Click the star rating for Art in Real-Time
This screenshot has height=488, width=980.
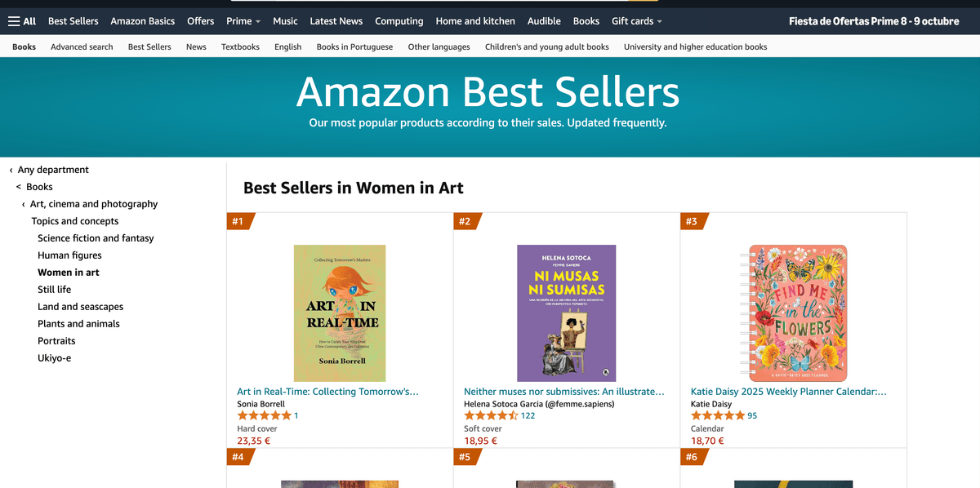pos(264,415)
